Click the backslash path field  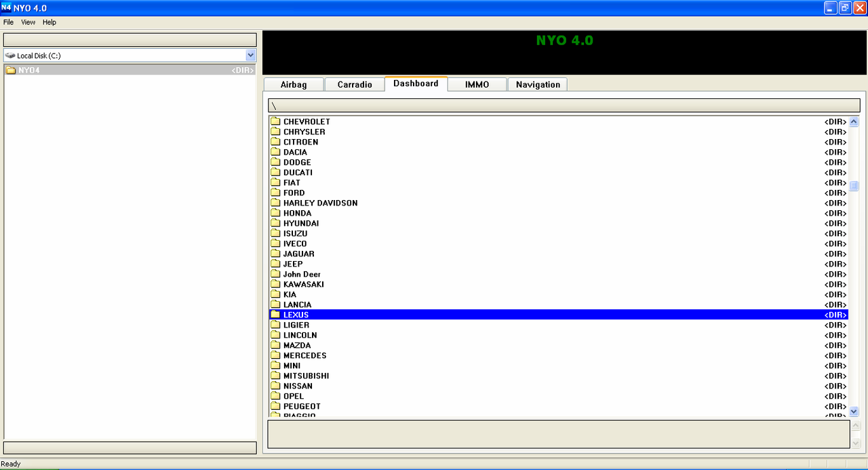pyautogui.click(x=564, y=106)
